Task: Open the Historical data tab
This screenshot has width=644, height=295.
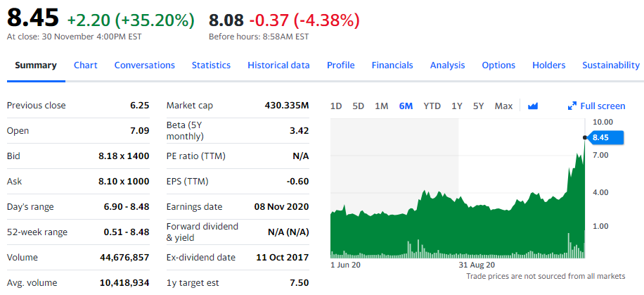Action: coord(278,65)
